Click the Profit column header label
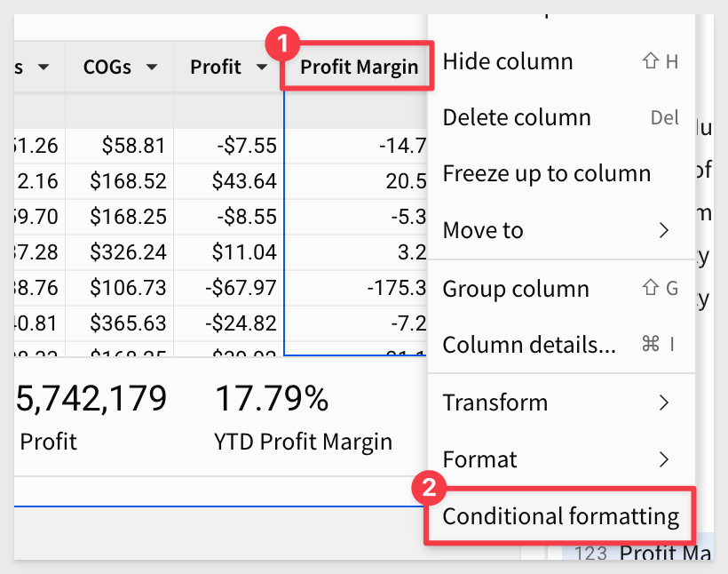This screenshot has width=728, height=574. tap(216, 67)
